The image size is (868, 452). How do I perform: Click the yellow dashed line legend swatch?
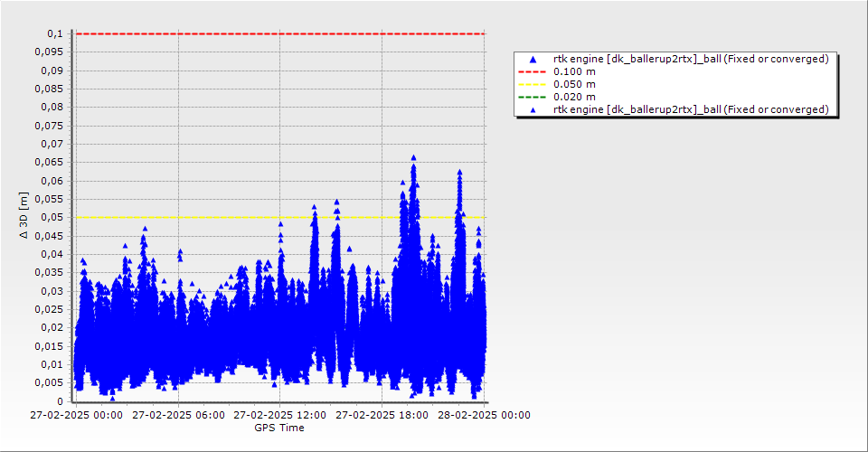532,85
